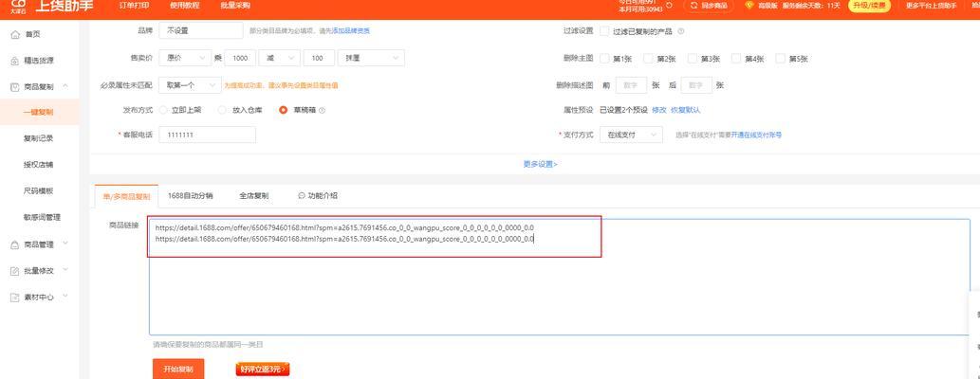Check the 第4张 delete main image box
Viewport: 980px width, 379px height.
[x=736, y=58]
